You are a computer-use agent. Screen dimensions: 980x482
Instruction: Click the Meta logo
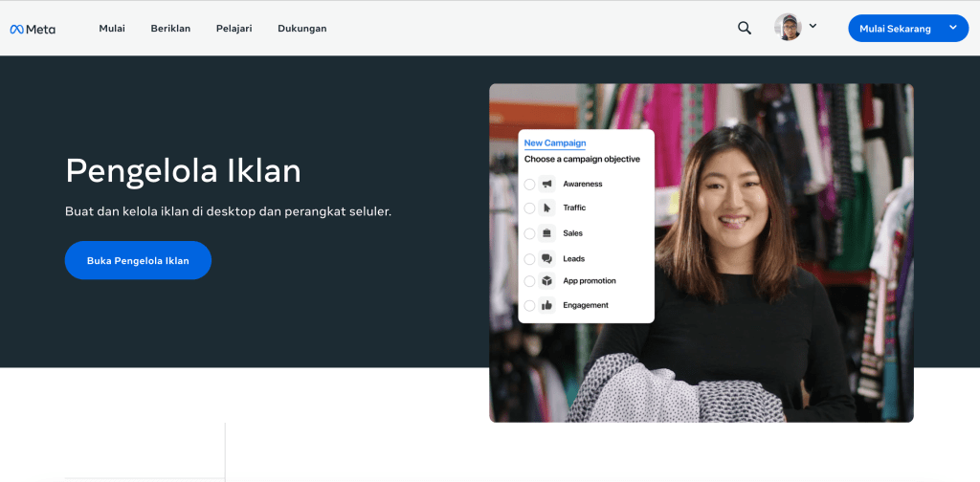(33, 29)
